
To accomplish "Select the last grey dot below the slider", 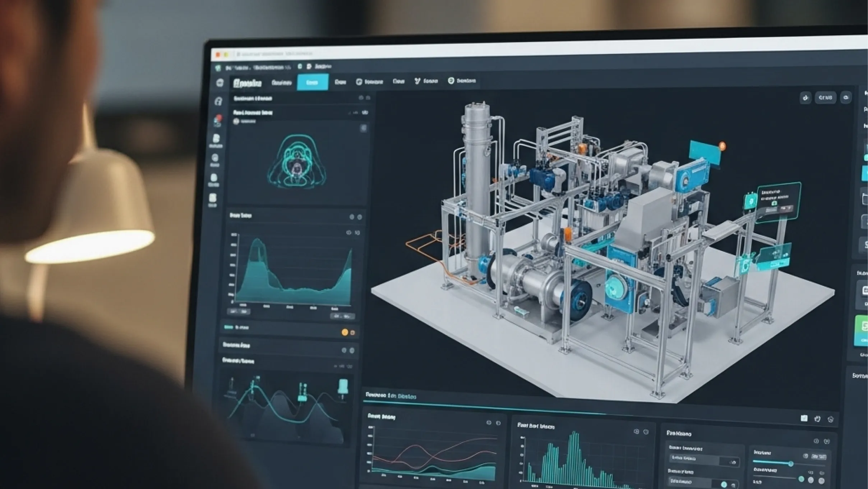I will click(821, 481).
